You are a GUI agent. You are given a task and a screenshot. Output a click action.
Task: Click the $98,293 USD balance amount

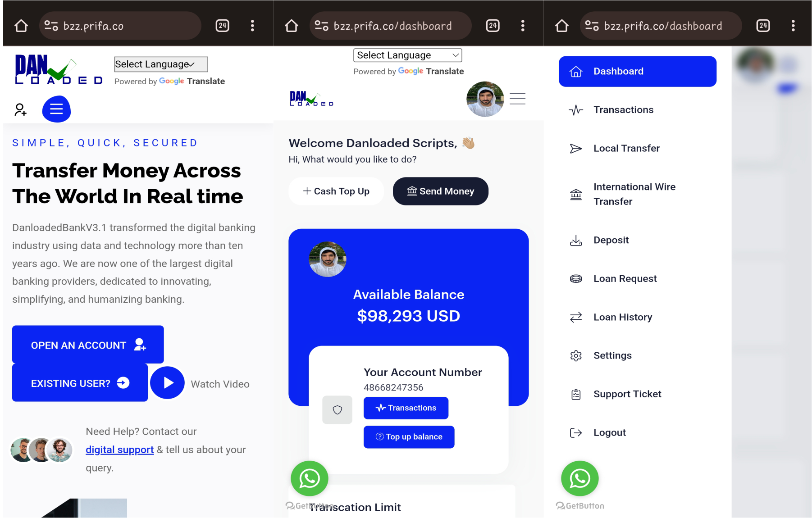click(x=409, y=316)
